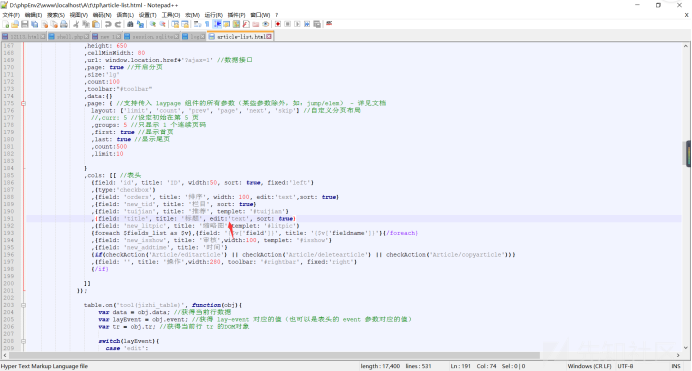Close the session.sqlite tab
Image resolution: width=692 pixels, height=371 pixels.
pyautogui.click(x=177, y=37)
